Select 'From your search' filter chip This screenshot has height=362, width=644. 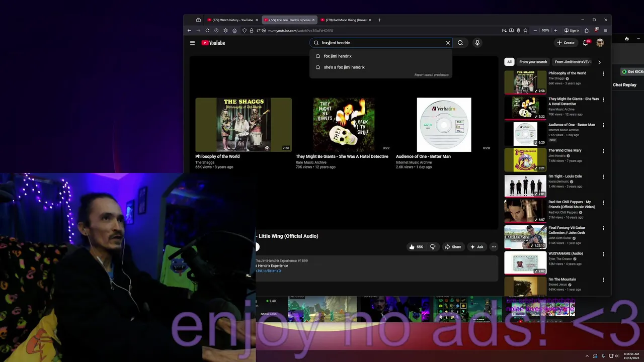point(533,62)
